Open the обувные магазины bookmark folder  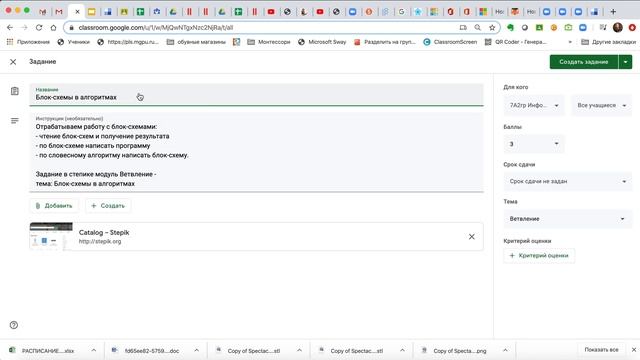196,42
